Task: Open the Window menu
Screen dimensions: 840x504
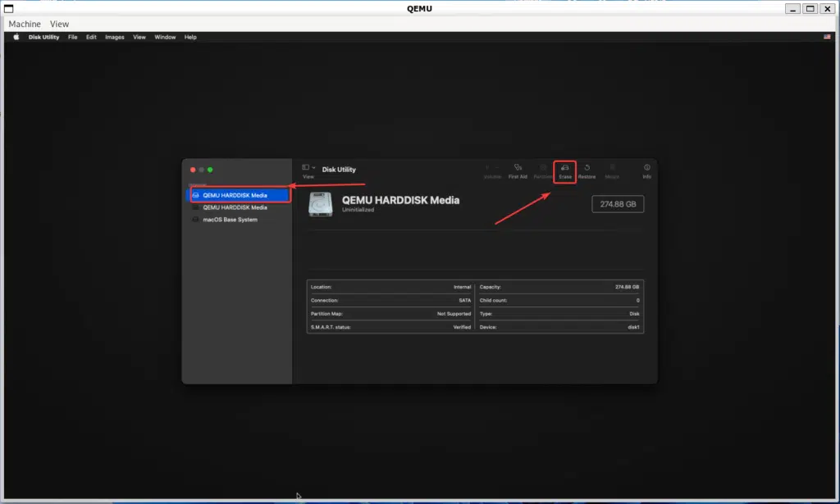Action: 165,37
